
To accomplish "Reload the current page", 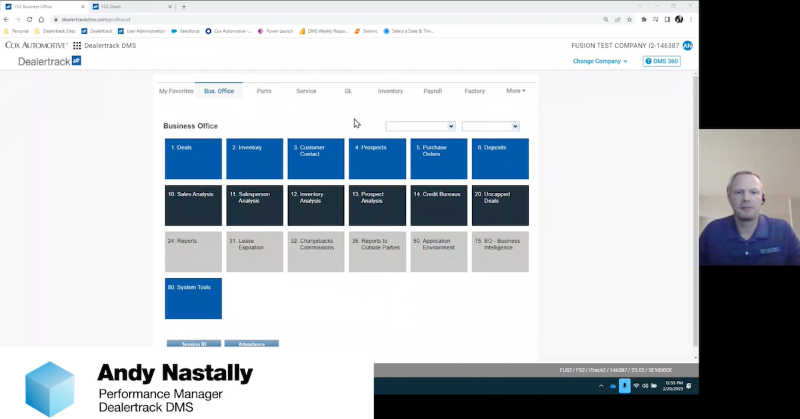I will click(30, 19).
